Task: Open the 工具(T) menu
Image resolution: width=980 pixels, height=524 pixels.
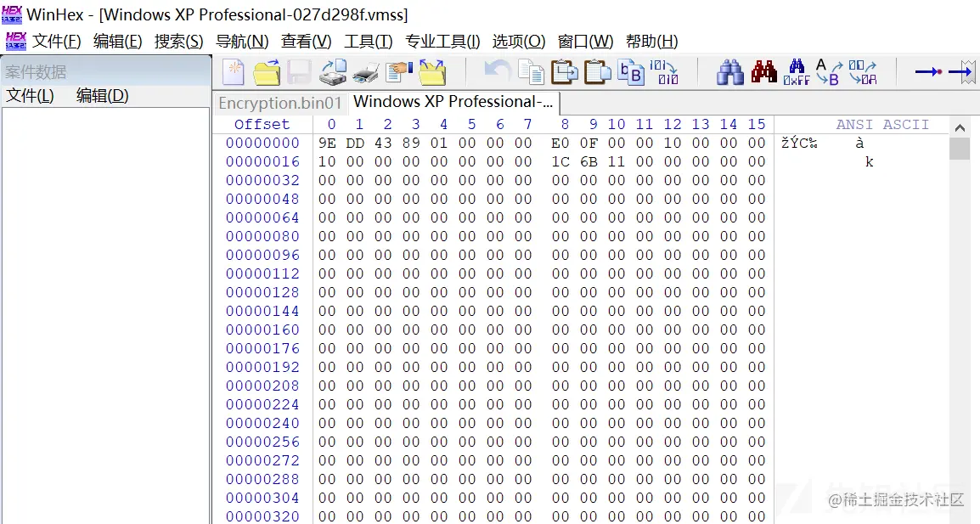Action: click(x=368, y=42)
